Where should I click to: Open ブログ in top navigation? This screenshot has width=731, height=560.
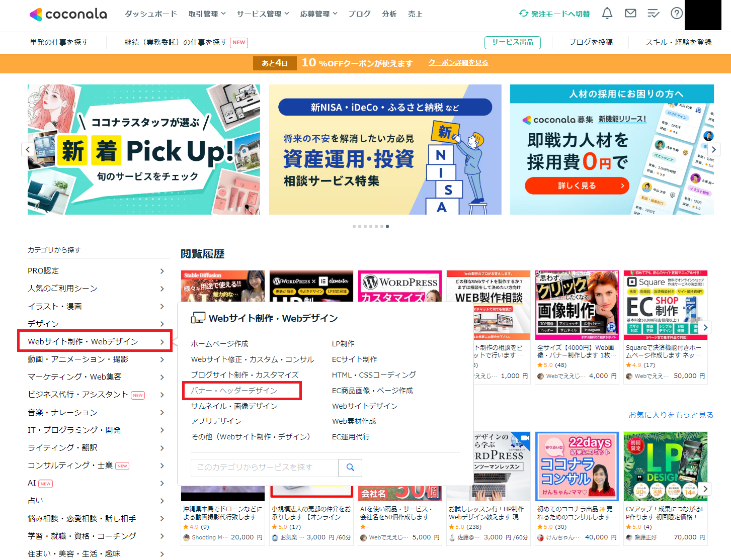point(359,14)
